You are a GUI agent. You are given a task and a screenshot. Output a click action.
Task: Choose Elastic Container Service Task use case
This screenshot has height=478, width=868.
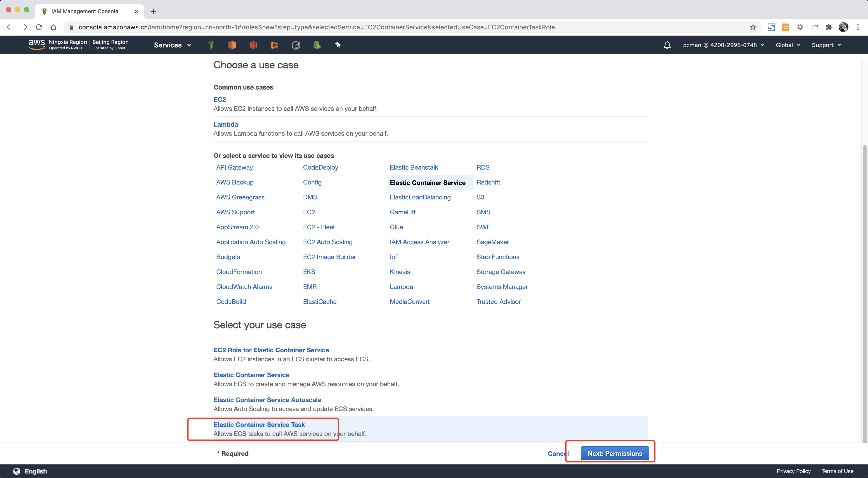click(259, 425)
